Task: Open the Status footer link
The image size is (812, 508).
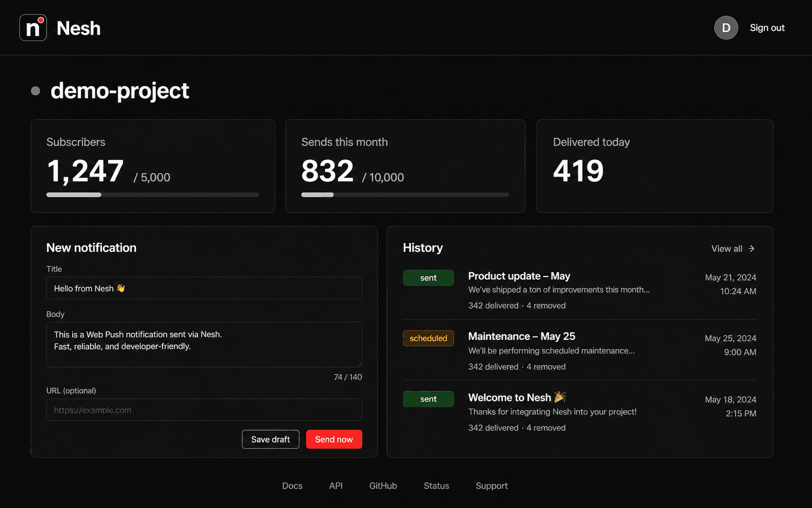Action: [x=436, y=485]
